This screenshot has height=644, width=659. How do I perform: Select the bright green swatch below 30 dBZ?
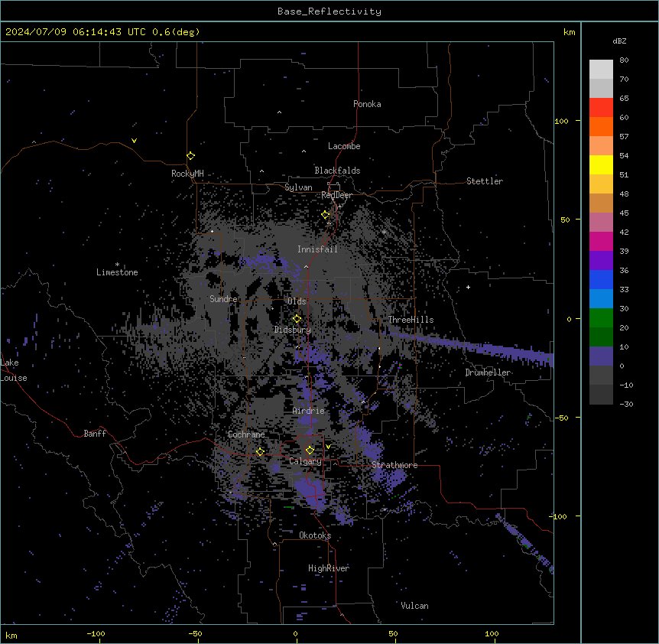coord(601,318)
